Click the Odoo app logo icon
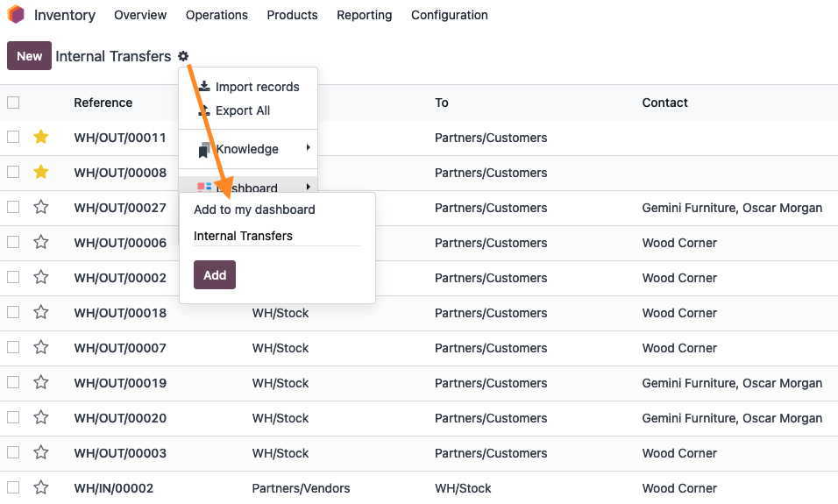Screen dimensions: 838x504 (16, 14)
